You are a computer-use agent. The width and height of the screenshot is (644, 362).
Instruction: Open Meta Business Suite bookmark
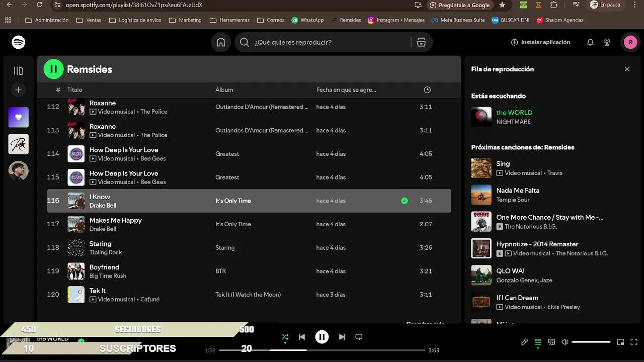pos(458,20)
